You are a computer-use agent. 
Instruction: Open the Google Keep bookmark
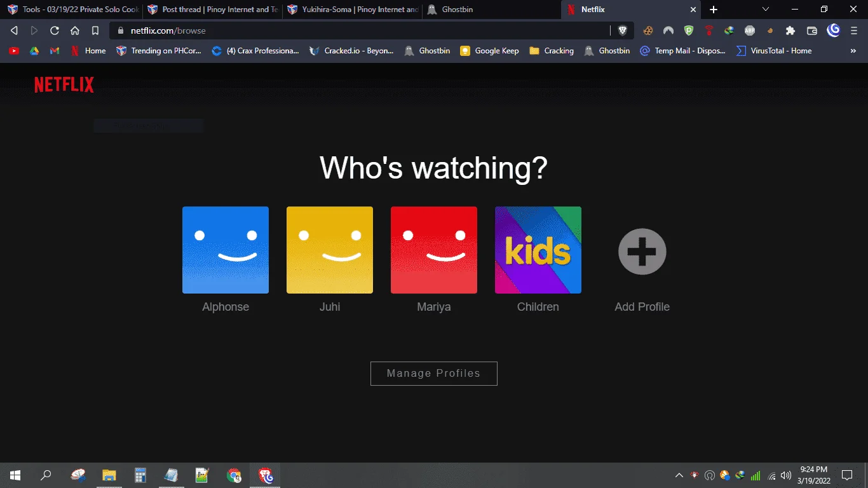tap(489, 51)
